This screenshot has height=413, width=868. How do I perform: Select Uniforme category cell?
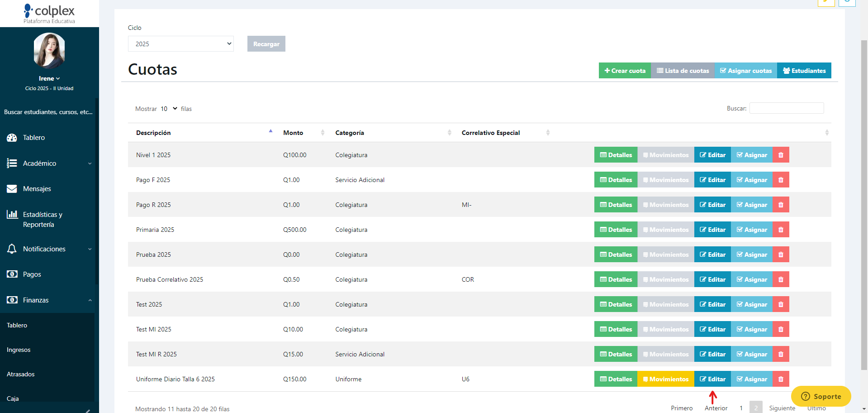tap(348, 379)
